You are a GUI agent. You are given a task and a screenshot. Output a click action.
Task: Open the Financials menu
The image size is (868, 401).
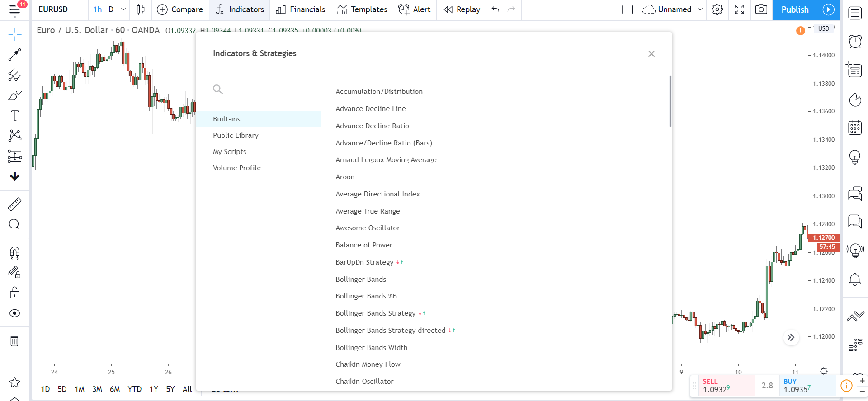301,9
